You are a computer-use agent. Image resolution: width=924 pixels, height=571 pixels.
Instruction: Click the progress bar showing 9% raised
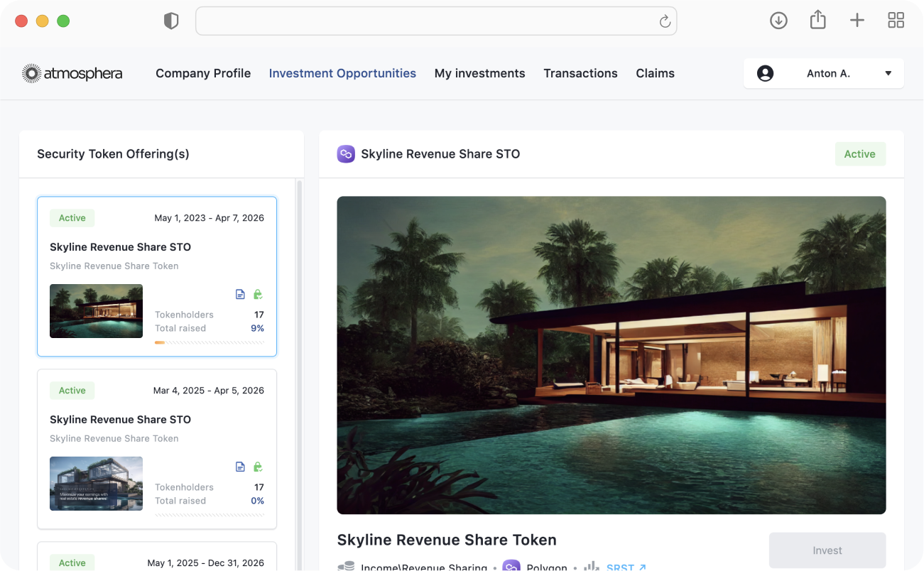pos(210,342)
